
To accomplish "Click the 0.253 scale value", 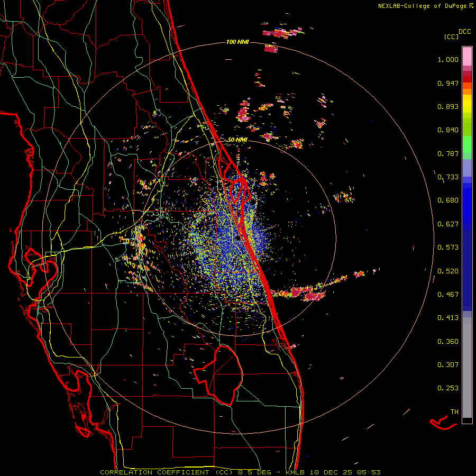I will coord(448,388).
